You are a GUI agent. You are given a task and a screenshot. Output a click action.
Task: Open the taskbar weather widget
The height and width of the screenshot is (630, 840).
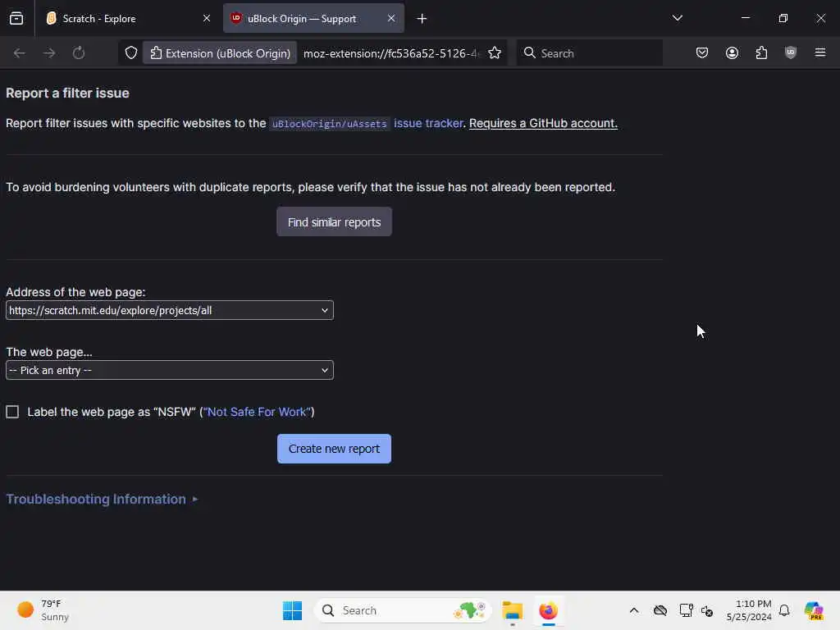coord(43,610)
